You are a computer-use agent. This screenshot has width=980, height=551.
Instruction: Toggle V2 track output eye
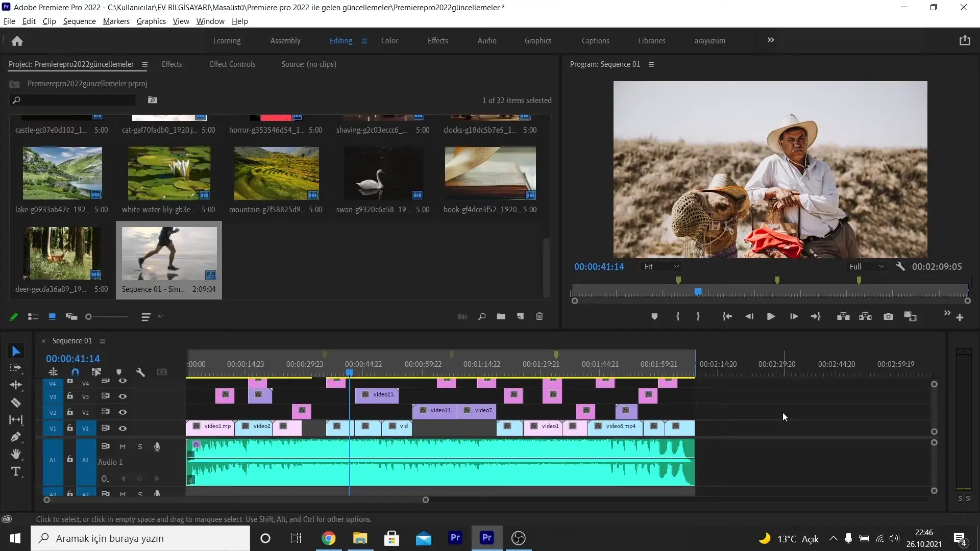pyautogui.click(x=122, y=412)
